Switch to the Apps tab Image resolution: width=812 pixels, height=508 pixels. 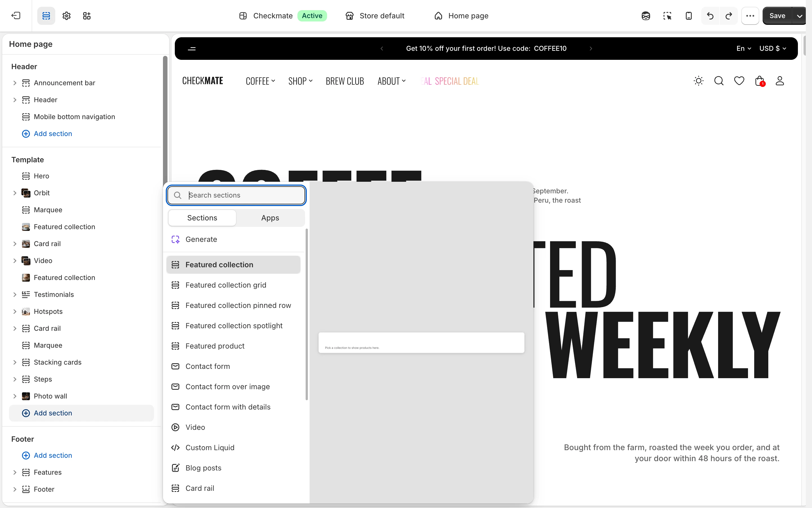[270, 218]
